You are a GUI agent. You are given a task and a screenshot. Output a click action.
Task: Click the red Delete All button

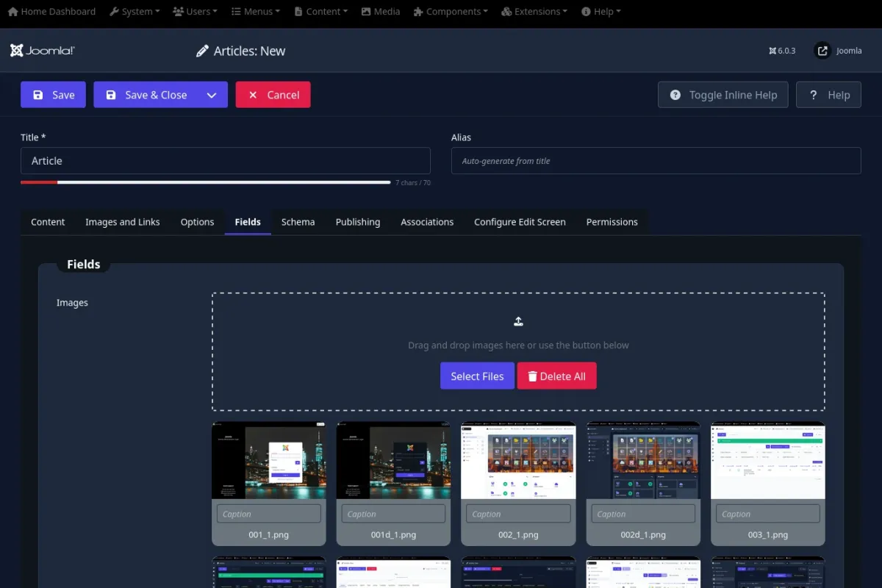click(556, 376)
